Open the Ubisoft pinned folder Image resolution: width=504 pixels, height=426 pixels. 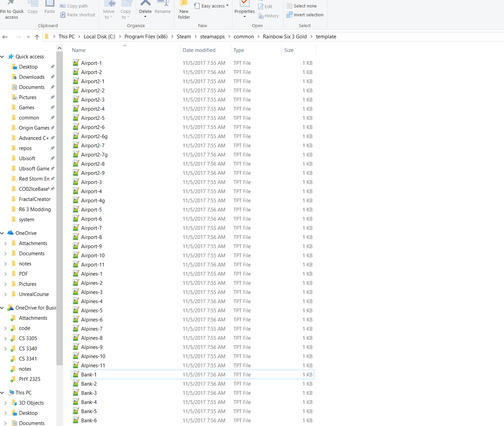tap(27, 159)
